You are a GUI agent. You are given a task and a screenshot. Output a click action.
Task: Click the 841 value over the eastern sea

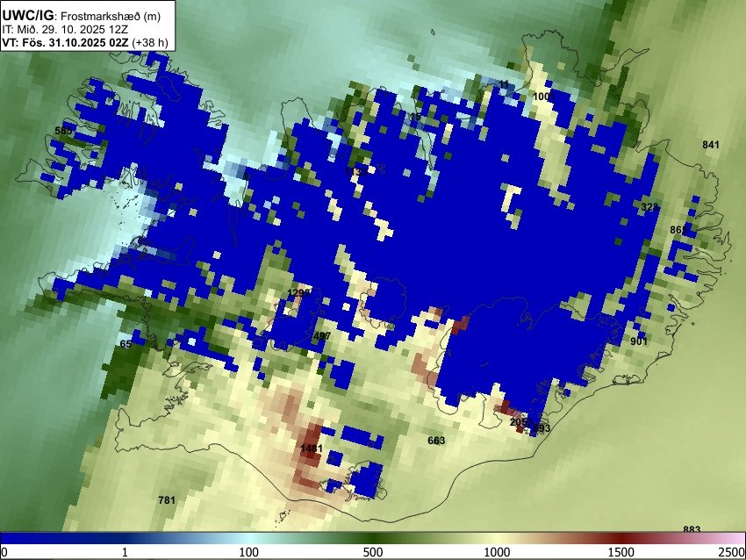(711, 145)
